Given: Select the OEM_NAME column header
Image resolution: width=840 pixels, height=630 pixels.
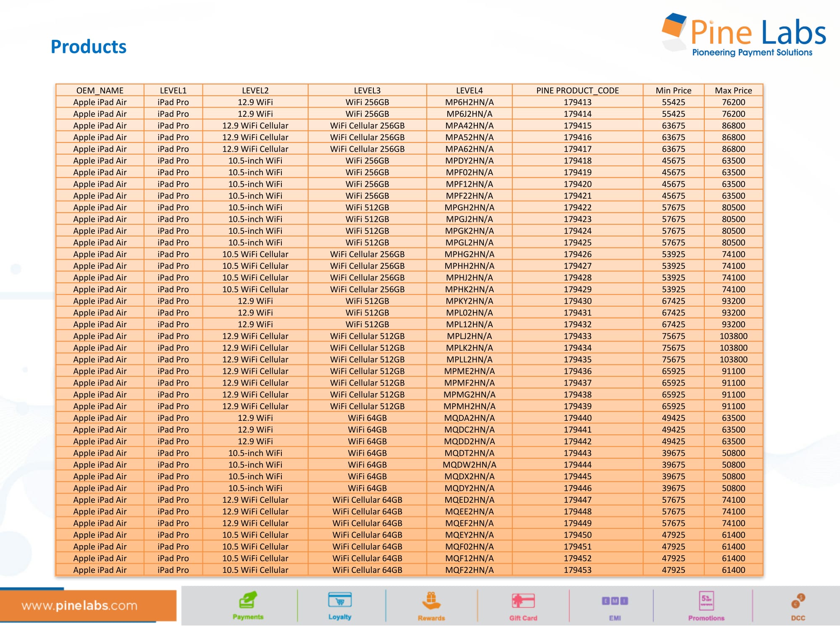Looking at the screenshot, I should [x=100, y=90].
